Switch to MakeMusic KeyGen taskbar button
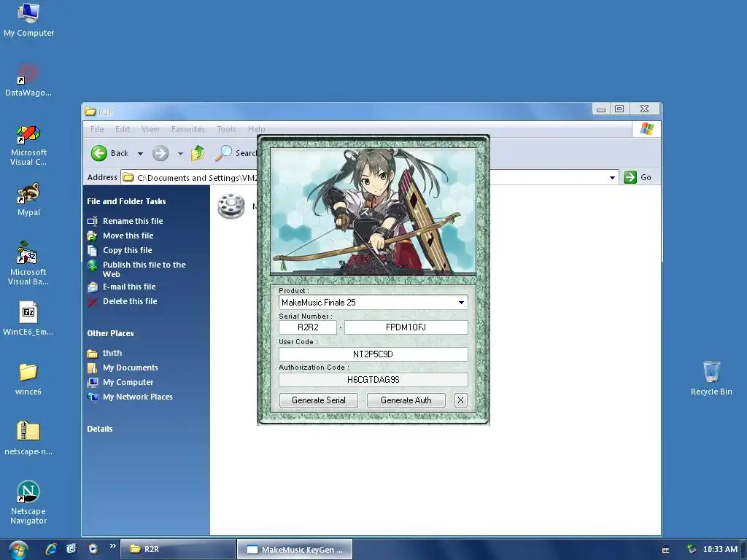The height and width of the screenshot is (560, 747). click(295, 549)
